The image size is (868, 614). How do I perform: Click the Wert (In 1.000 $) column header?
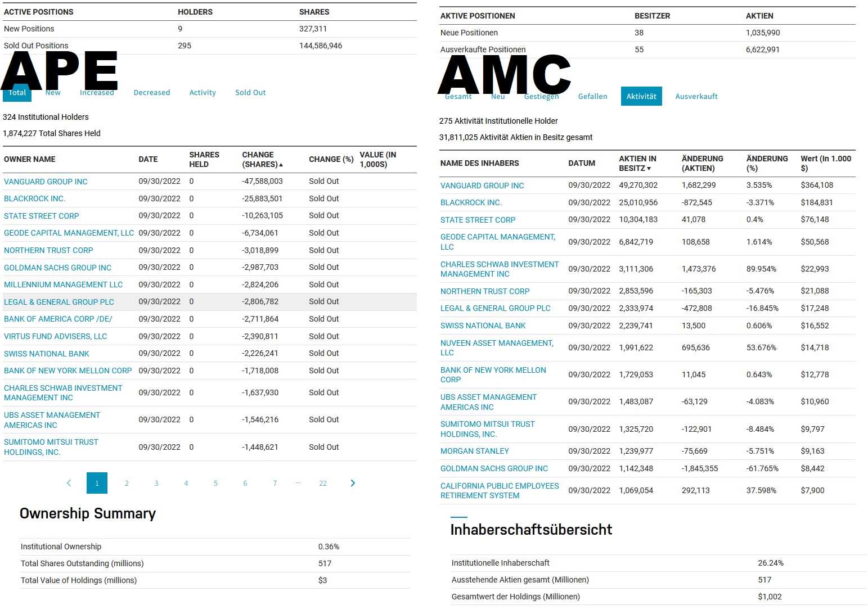tap(826, 164)
